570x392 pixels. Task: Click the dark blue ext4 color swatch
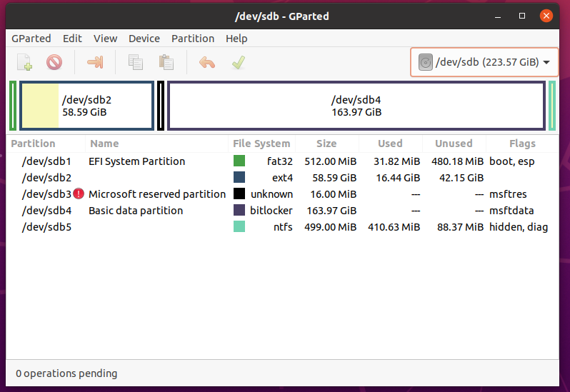(x=239, y=177)
